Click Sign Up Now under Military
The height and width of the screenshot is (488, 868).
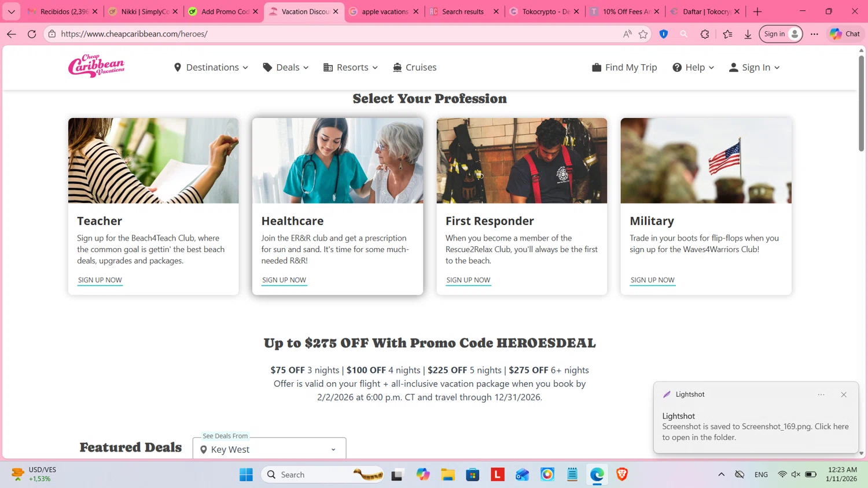(653, 280)
